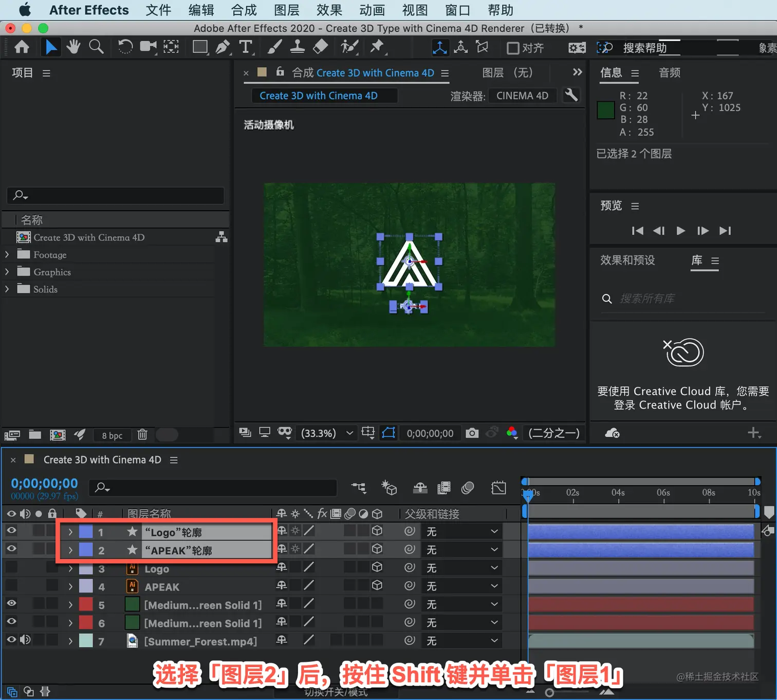Click the CINEMA 4D renderer button

[522, 96]
